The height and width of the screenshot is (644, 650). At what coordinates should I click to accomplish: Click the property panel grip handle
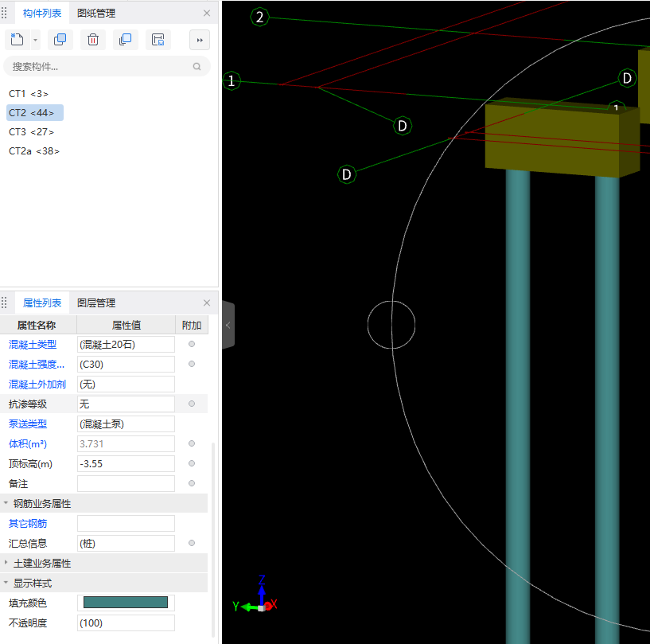point(4,303)
